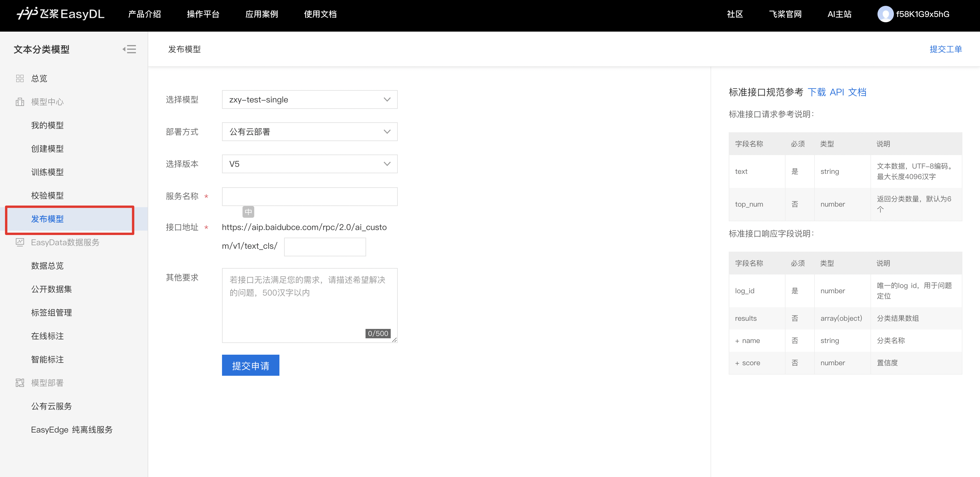Screen dimensions: 980x477
Task: Click the 标准接口请求参考说明 heading
Action: tap(771, 114)
